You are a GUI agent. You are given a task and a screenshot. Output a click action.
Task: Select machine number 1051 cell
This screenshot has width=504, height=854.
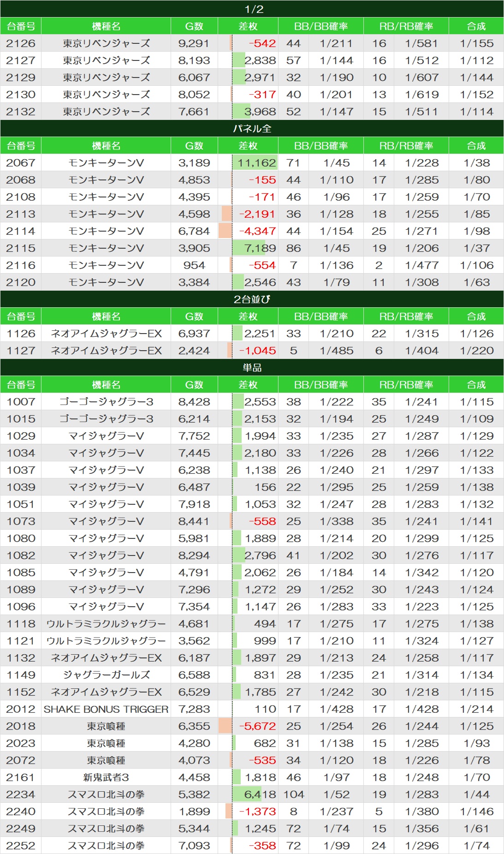[21, 504]
